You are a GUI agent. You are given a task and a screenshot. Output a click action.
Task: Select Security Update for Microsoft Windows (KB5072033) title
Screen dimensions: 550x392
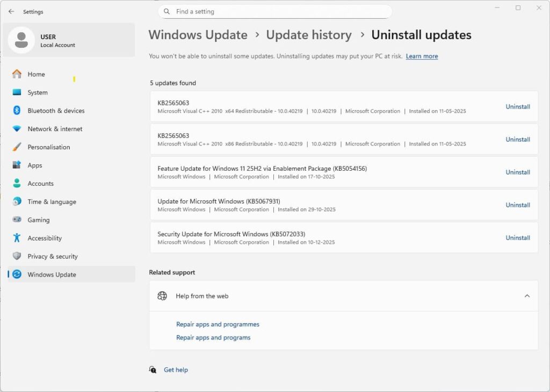pyautogui.click(x=231, y=234)
